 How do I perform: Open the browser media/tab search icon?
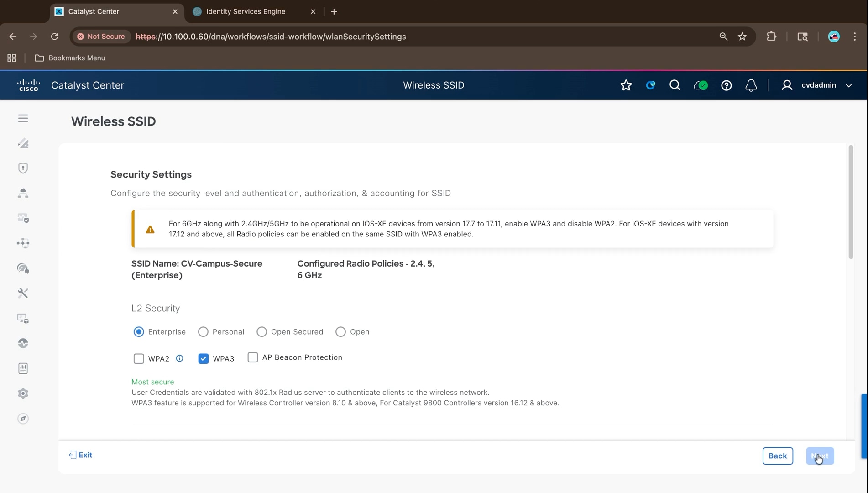(802, 37)
